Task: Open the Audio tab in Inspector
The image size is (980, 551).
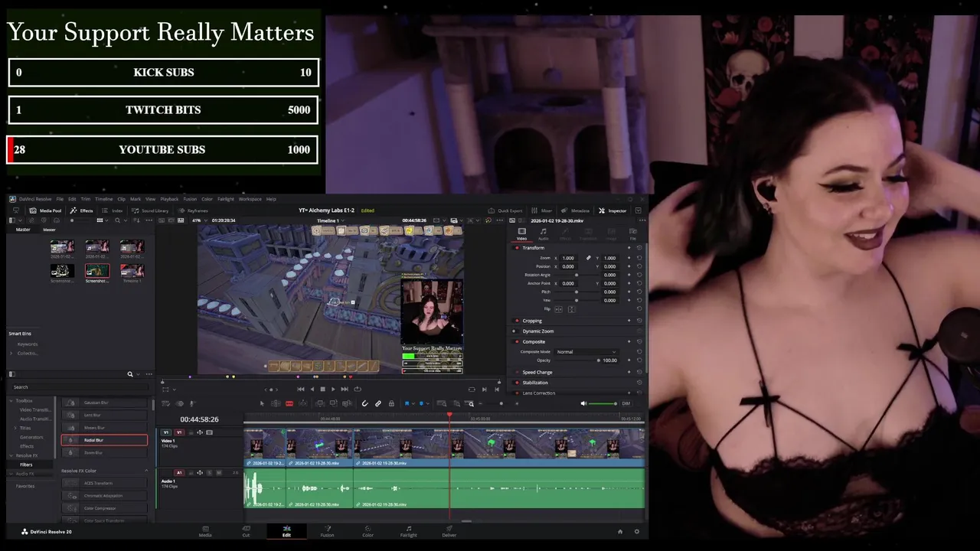Action: [543, 233]
